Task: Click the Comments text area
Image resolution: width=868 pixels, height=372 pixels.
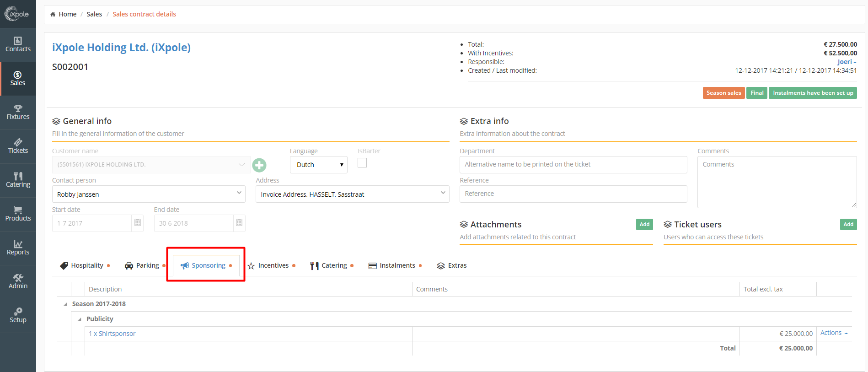Action: point(777,182)
